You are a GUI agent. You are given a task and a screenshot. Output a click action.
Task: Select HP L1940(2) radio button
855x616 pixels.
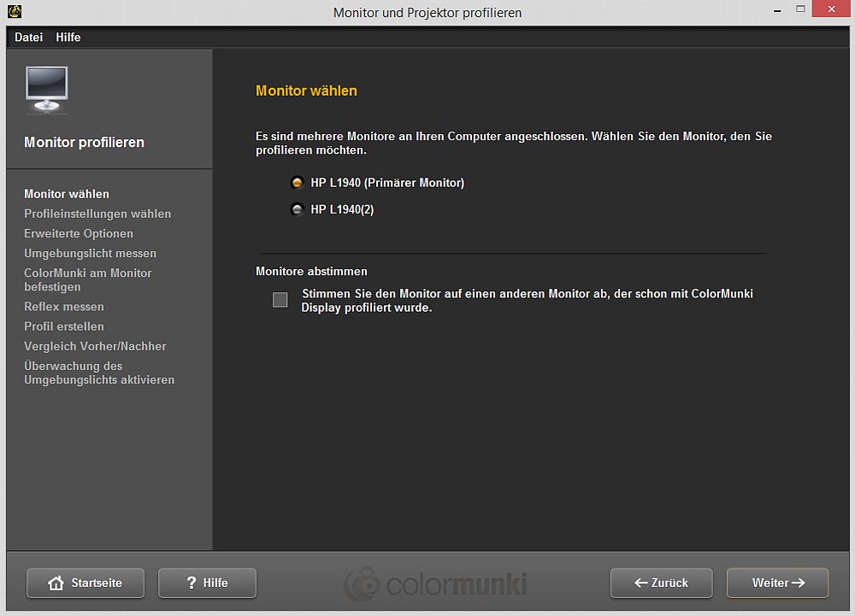[x=298, y=209]
